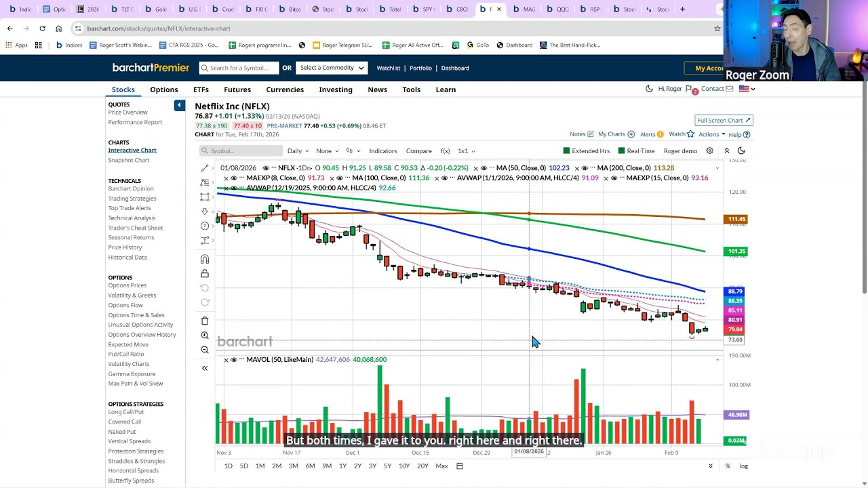The image size is (868, 488).
Task: Expand the Select a Commodity dropdown
Action: pos(332,68)
